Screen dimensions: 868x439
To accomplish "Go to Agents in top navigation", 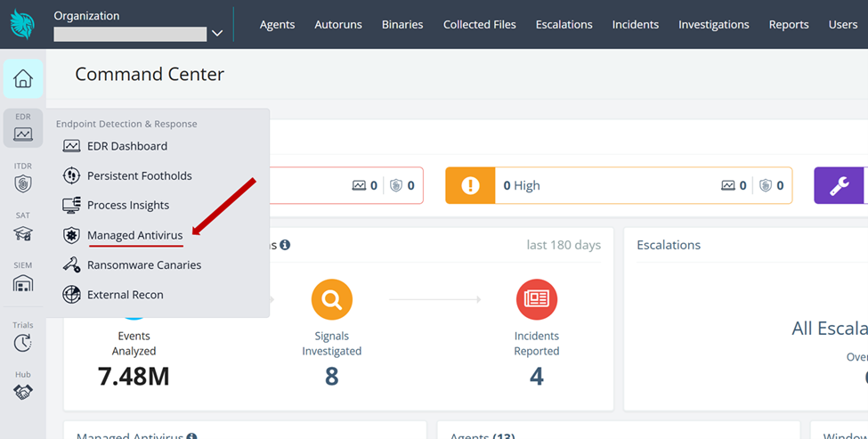I will point(277,24).
